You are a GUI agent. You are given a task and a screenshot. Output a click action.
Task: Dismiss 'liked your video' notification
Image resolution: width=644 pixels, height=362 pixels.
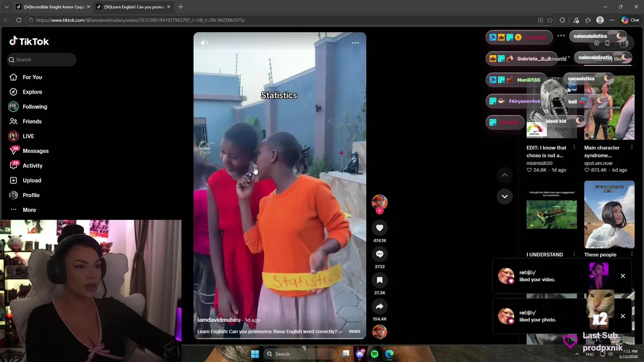click(x=623, y=276)
